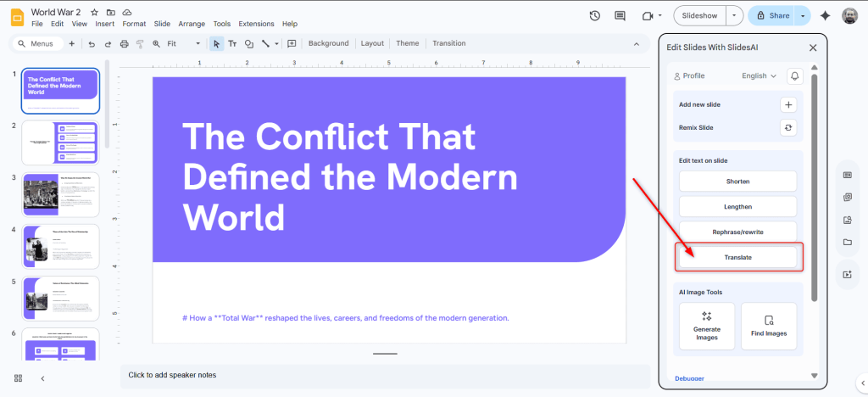Click the Remix Slide refresh icon

coord(788,128)
